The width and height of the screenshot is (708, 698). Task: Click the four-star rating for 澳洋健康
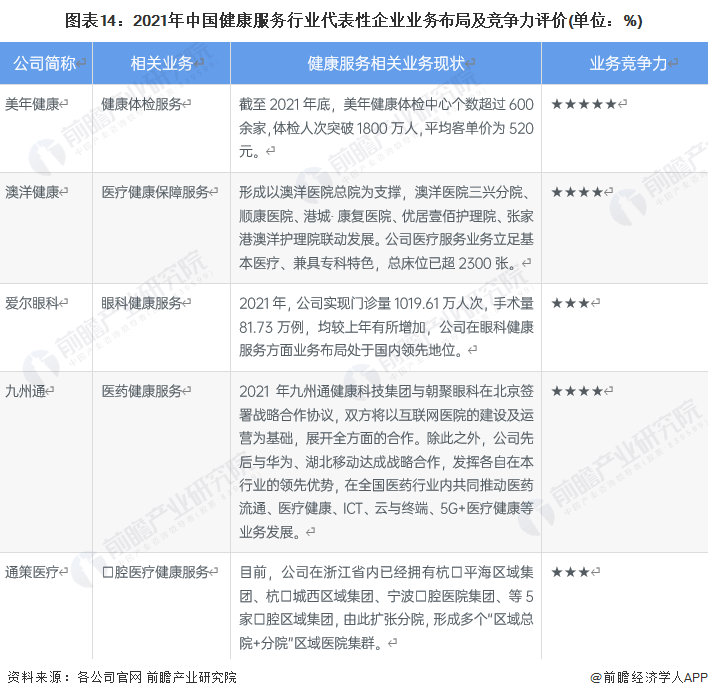(578, 192)
